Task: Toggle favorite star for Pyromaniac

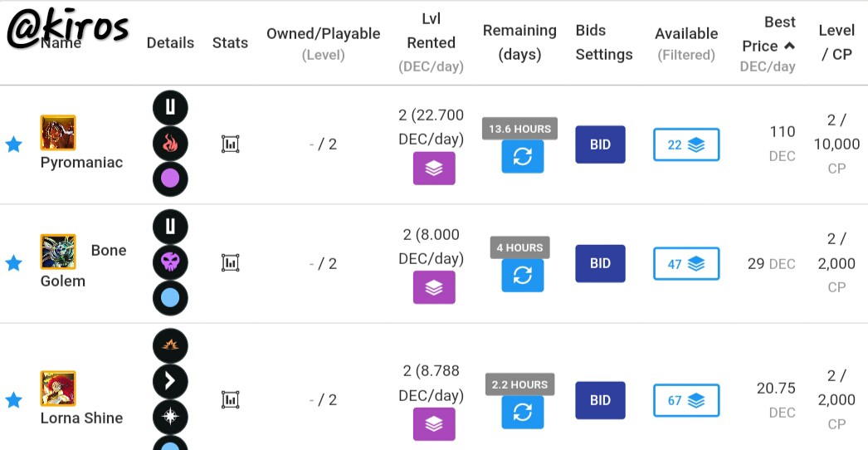Action: point(13,144)
